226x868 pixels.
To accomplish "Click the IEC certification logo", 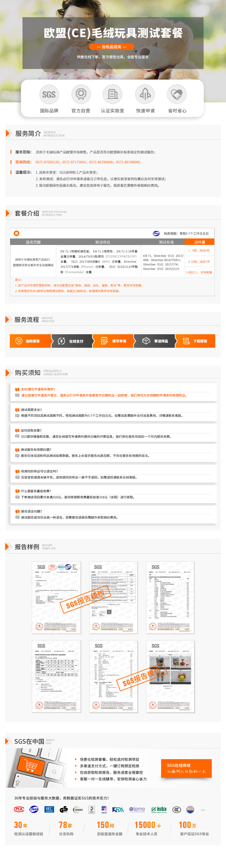I will point(49,809).
